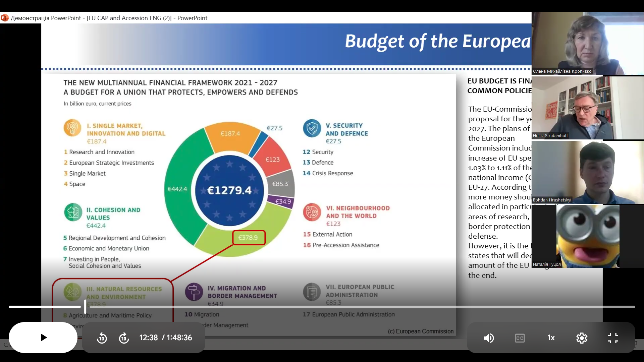Screen dimensions: 644x362
Task: Click Cohesion and Values puzzle icon
Action: point(73,212)
